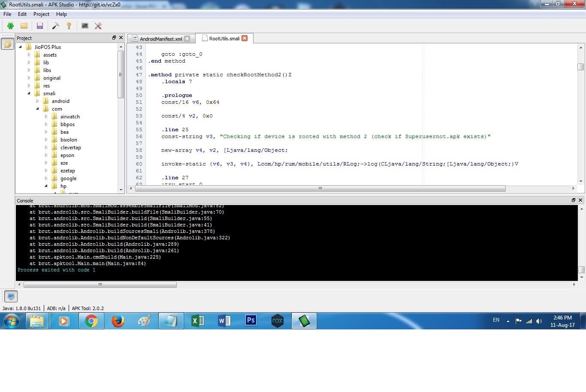Click the editor vertical scrollbar down arrow
This screenshot has height=392, width=586.
pyautogui.click(x=581, y=181)
